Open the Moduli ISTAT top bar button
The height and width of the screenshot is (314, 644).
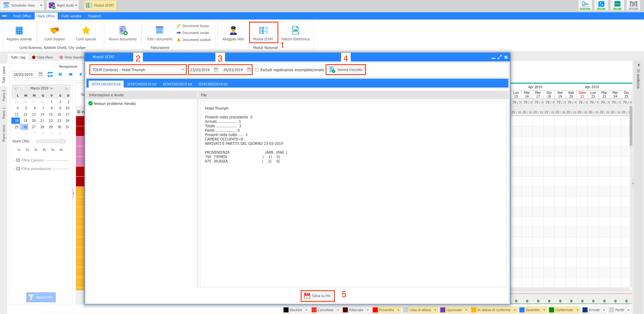pyautogui.click(x=100, y=5)
